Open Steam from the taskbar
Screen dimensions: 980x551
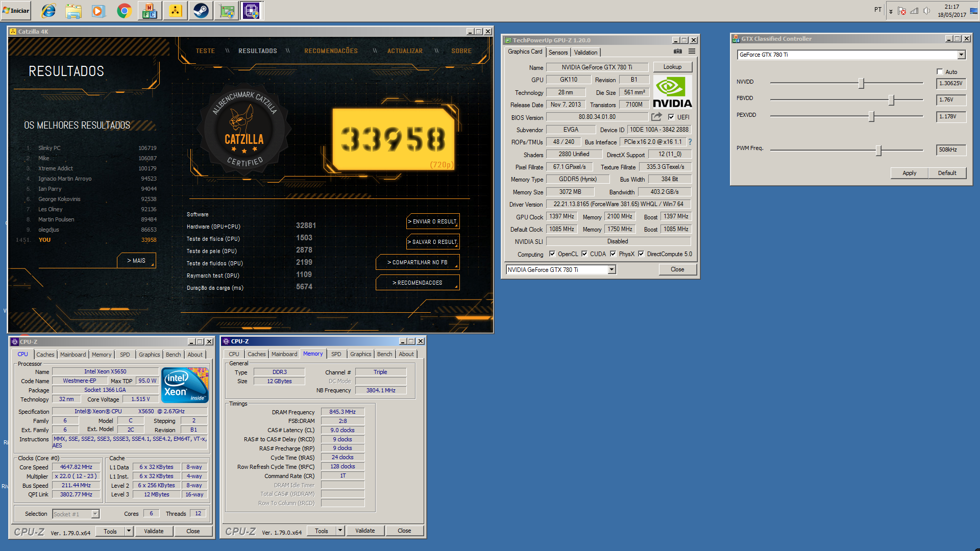201,10
